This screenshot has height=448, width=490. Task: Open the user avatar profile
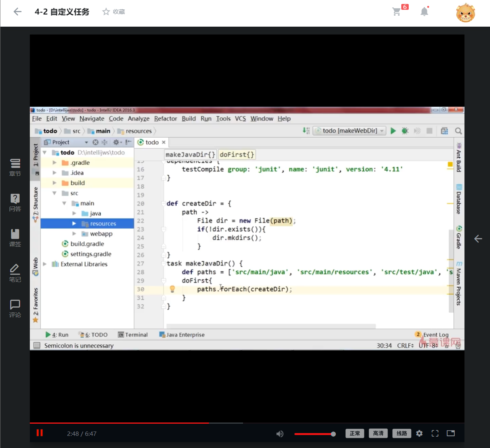point(466,13)
